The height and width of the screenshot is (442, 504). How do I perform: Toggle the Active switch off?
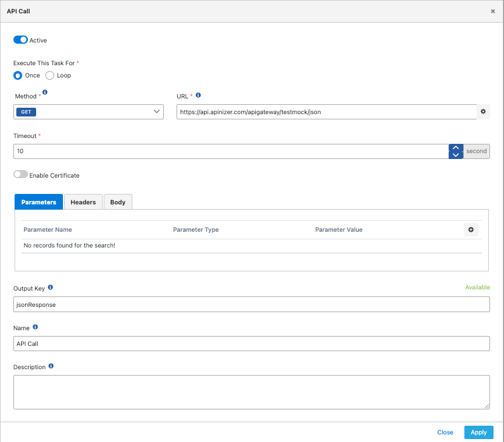20,40
